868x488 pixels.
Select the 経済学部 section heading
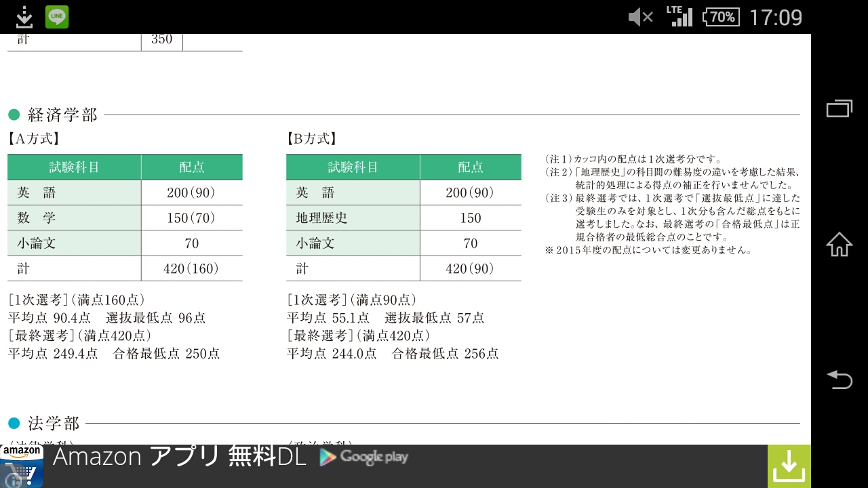tap(62, 115)
